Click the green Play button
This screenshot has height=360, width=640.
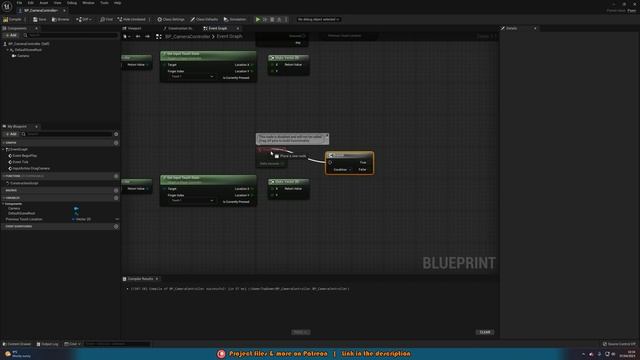[258, 19]
